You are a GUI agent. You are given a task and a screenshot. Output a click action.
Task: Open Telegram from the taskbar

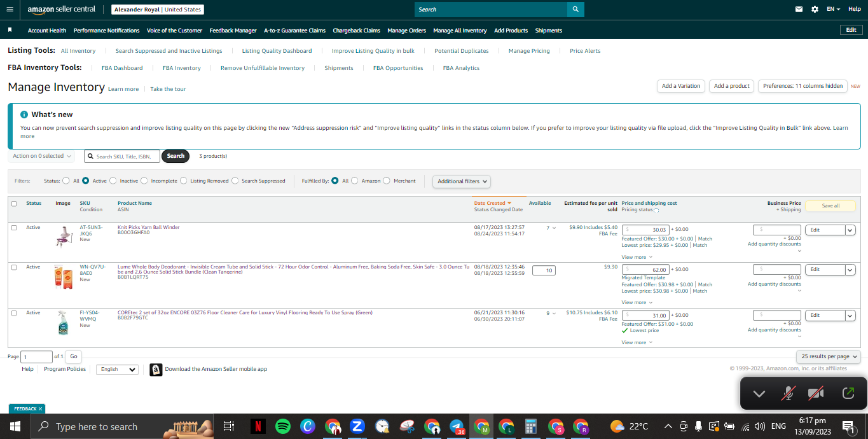tap(457, 426)
